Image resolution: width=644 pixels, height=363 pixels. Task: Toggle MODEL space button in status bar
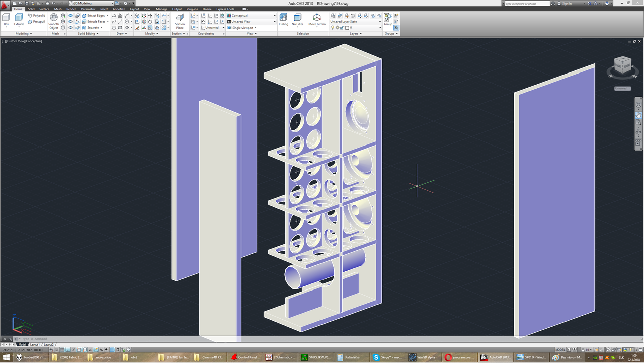(560, 350)
